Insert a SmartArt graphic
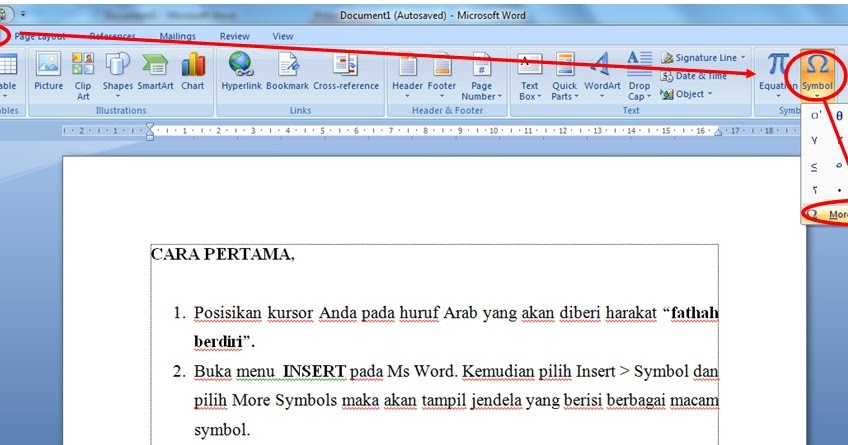The width and height of the screenshot is (848, 445). (155, 72)
